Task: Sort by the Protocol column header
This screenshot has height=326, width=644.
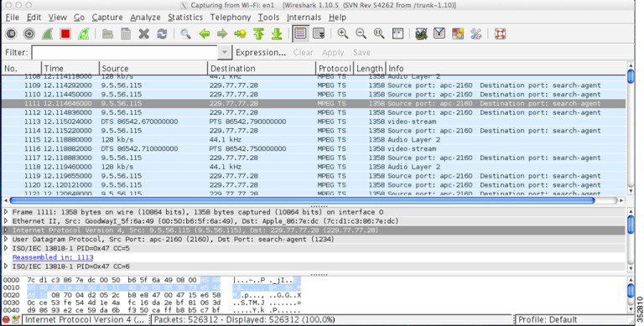Action: [335, 69]
